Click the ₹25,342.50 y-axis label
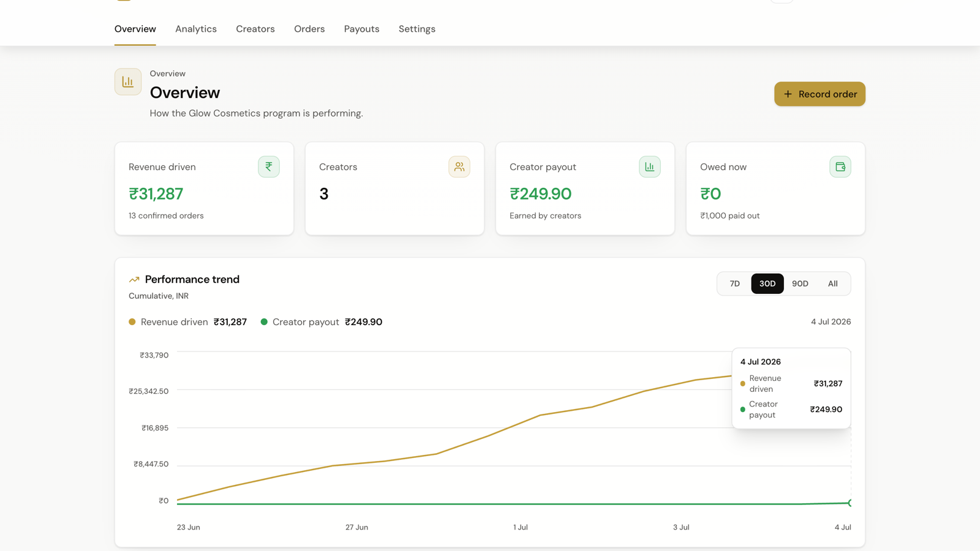The image size is (980, 551). 149,391
